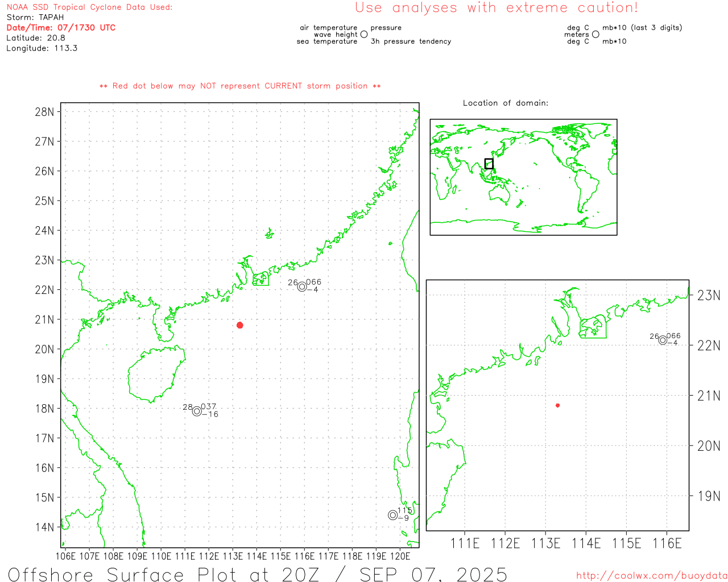Click the 'sea temperature' legend label
728x582 pixels.
tap(327, 41)
